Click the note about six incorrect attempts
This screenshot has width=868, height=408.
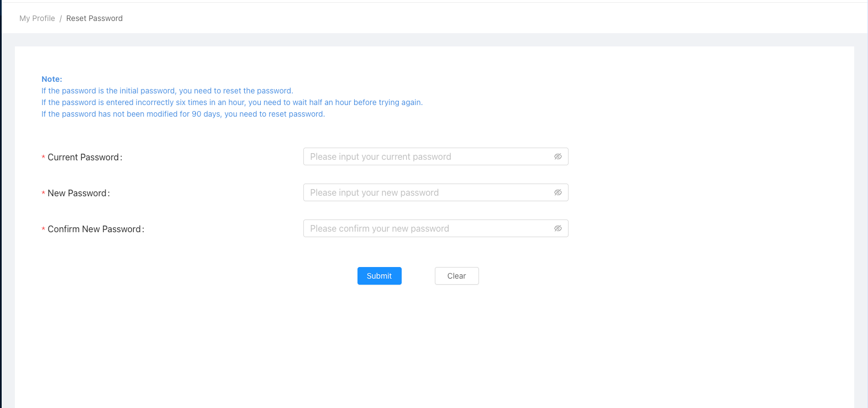[232, 102]
